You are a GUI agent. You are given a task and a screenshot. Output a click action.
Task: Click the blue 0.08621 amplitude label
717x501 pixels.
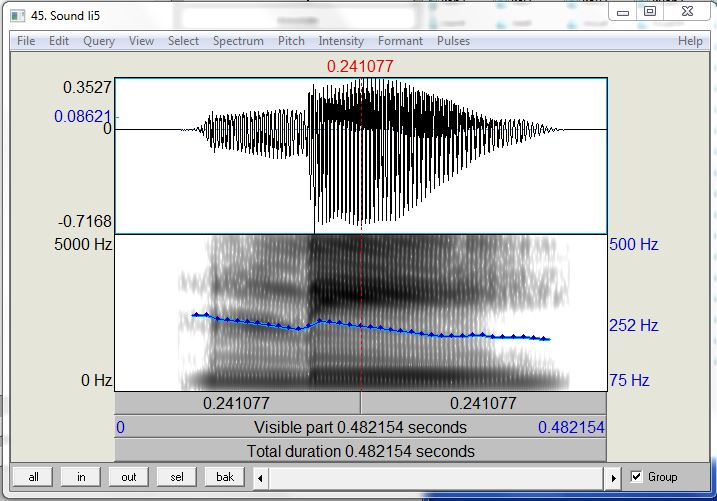click(83, 116)
